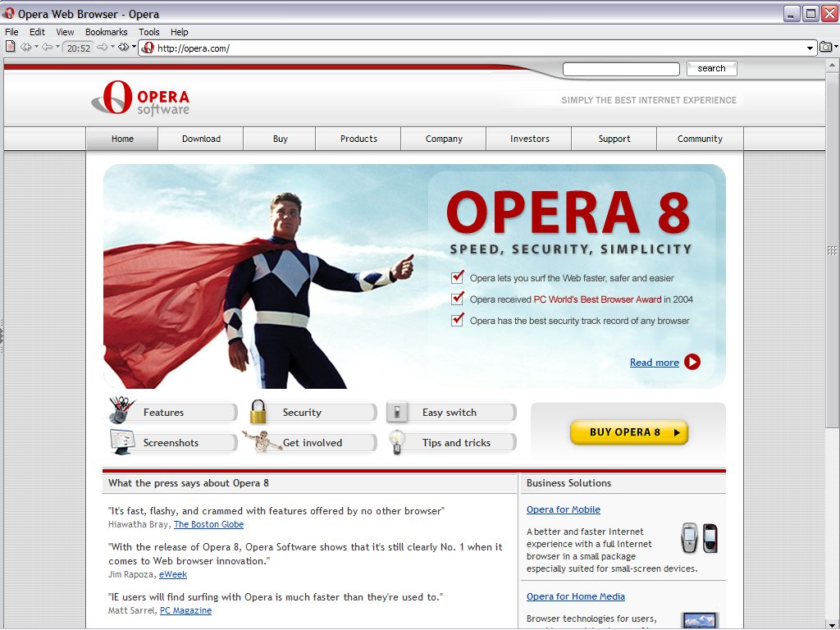Open the back button history dropdown

(57, 47)
